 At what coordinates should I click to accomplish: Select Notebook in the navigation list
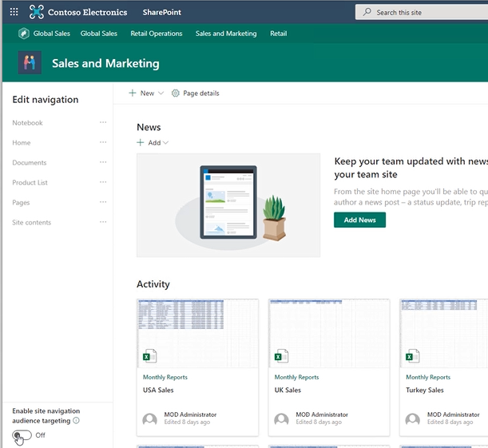tap(27, 122)
